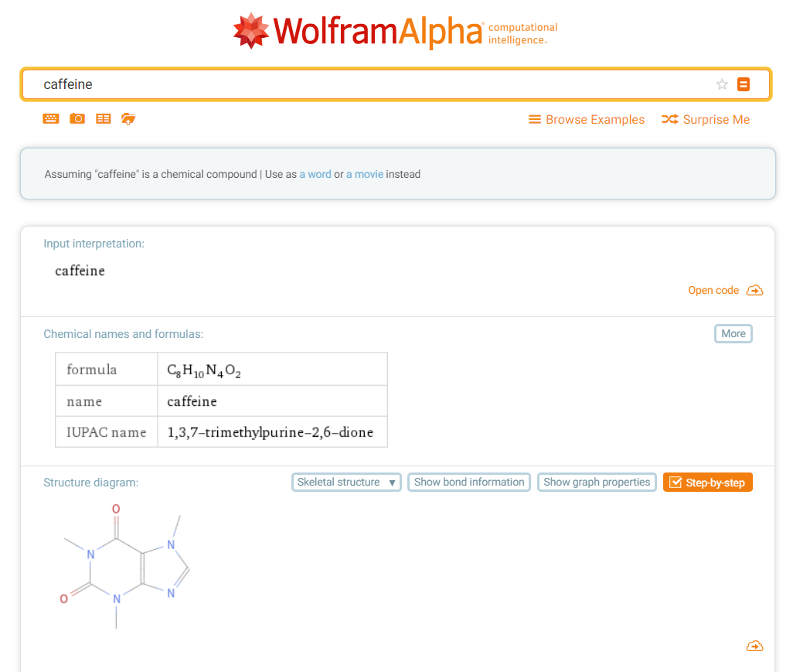This screenshot has height=672, width=793.
Task: Click the 'caffeine' name table cell
Action: click(273, 401)
